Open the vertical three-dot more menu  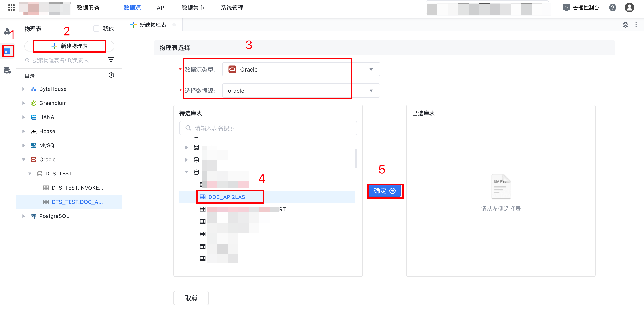[636, 25]
